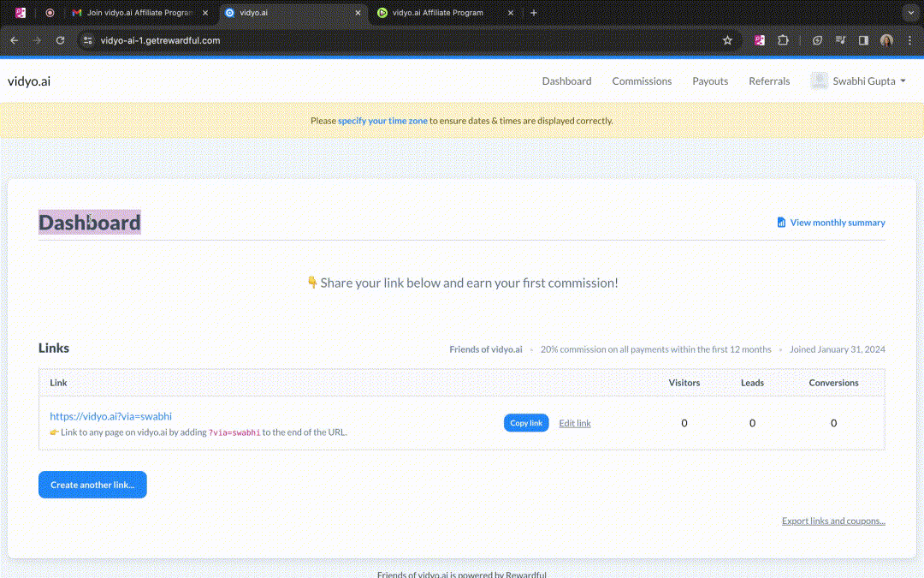Go forward with the browser arrow

pyautogui.click(x=37, y=41)
